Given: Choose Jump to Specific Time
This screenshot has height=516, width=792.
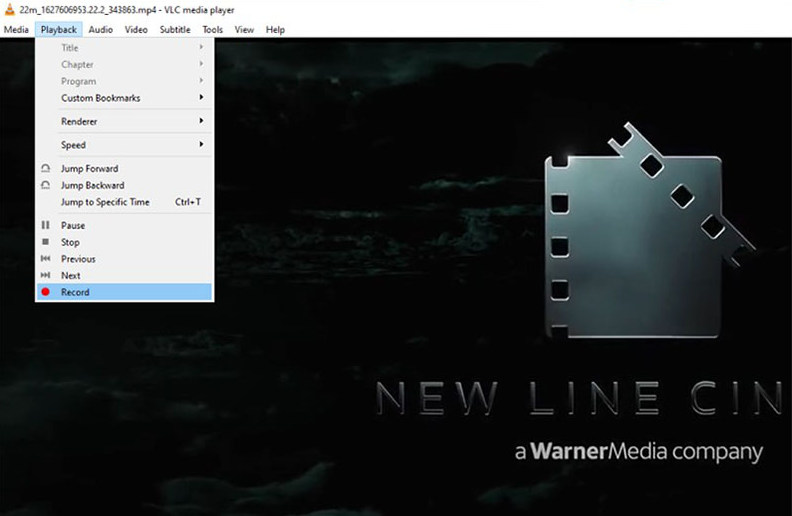Looking at the screenshot, I should 124,202.
